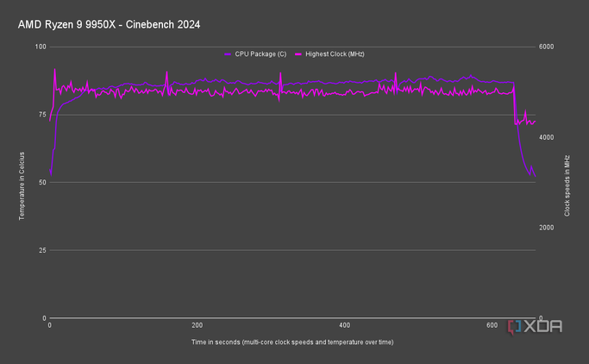Click the 600 time axis label
The width and height of the screenshot is (589, 364).
coord(492,325)
